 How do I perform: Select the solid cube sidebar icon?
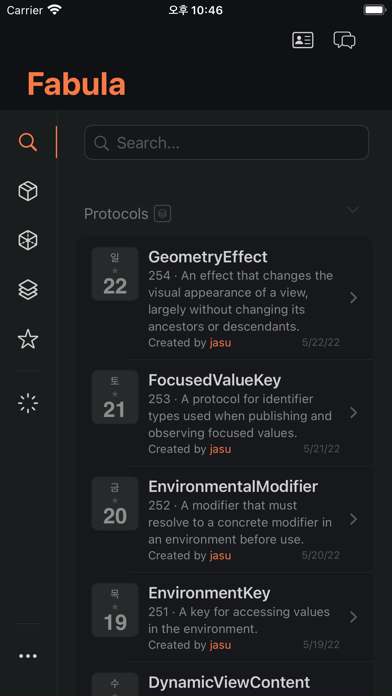(x=28, y=191)
